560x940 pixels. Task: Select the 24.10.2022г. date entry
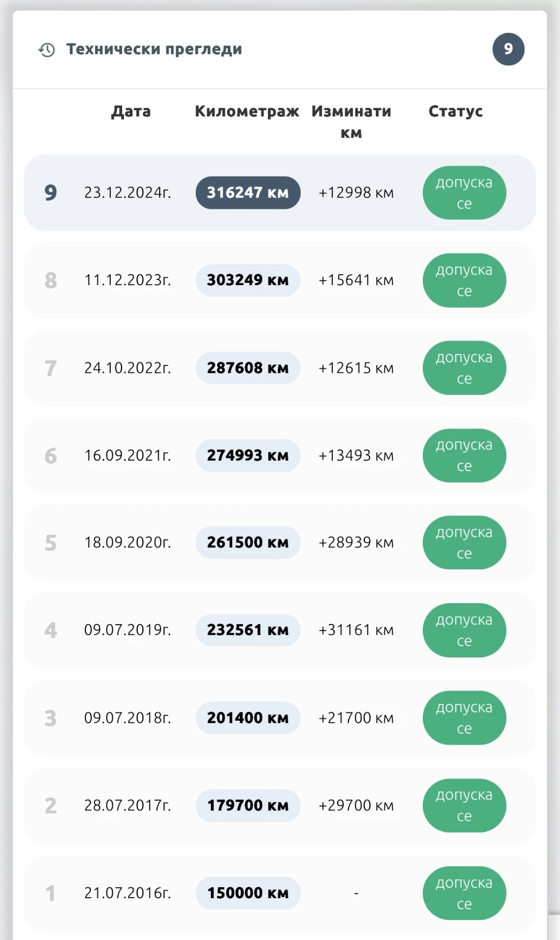[x=127, y=368]
